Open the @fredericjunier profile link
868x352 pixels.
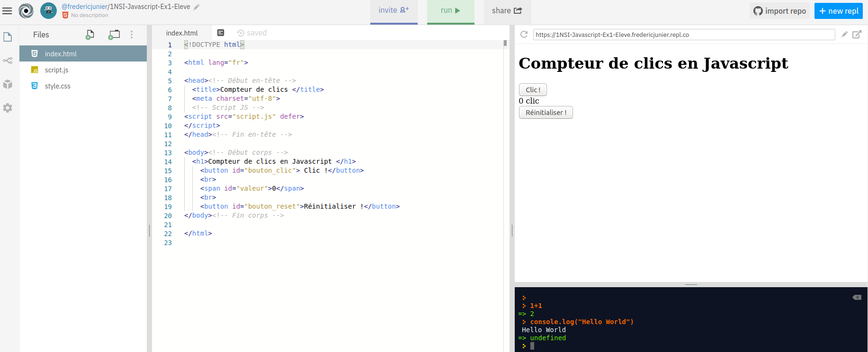tap(85, 7)
